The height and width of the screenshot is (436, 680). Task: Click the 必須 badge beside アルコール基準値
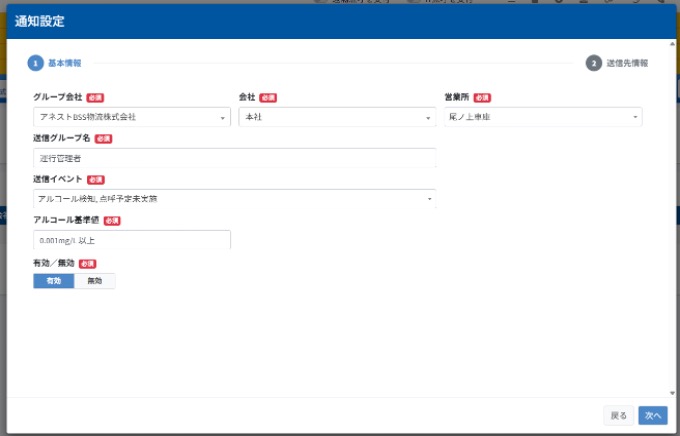pyautogui.click(x=112, y=221)
